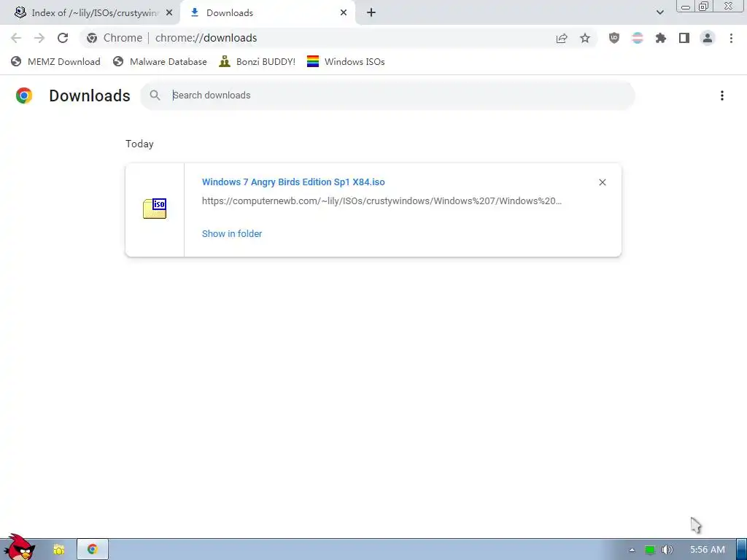Click the ISO file icon thumbnail

pos(155,209)
